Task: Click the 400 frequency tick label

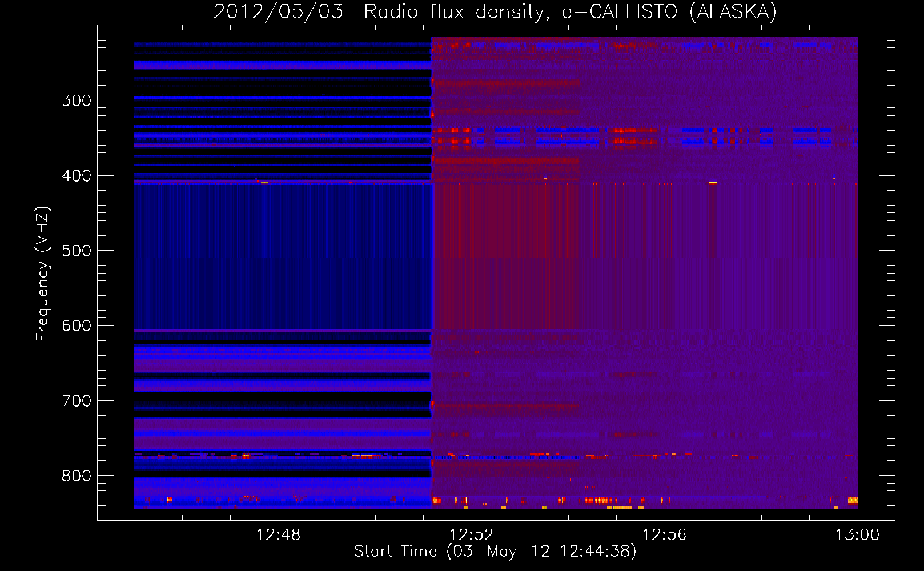Action: click(x=77, y=176)
